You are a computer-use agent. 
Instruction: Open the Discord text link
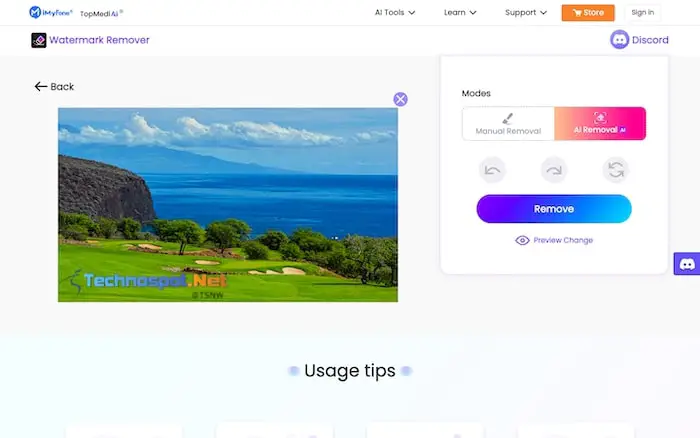point(650,40)
